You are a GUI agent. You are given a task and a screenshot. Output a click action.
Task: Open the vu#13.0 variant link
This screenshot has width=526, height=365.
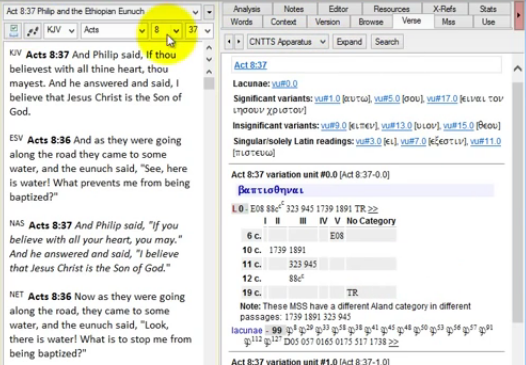(x=397, y=126)
